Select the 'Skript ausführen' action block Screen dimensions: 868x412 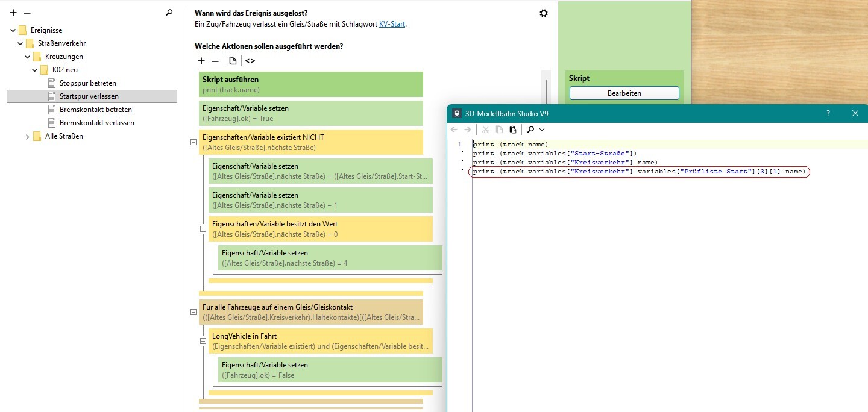pos(310,84)
